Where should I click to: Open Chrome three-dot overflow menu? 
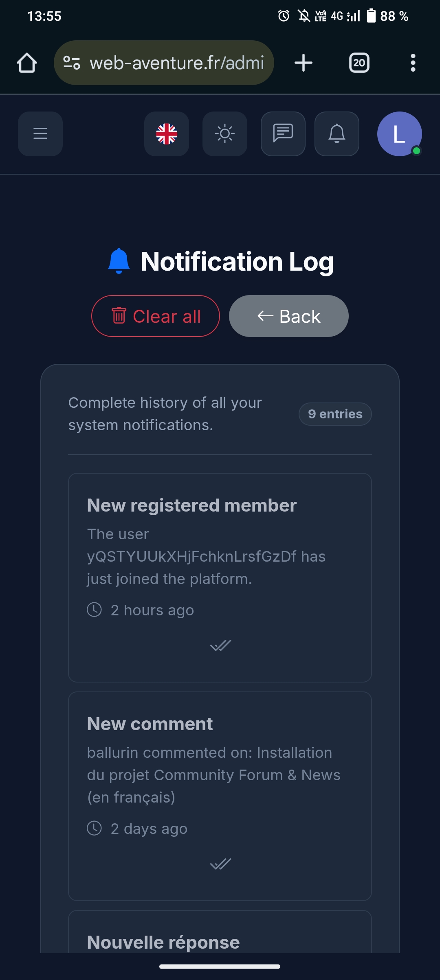pos(413,63)
